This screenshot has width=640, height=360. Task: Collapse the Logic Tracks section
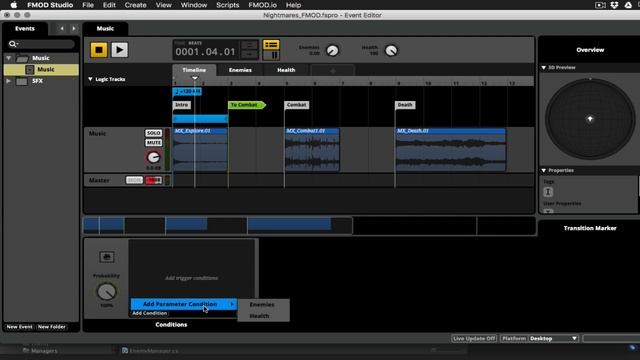tap(90, 79)
